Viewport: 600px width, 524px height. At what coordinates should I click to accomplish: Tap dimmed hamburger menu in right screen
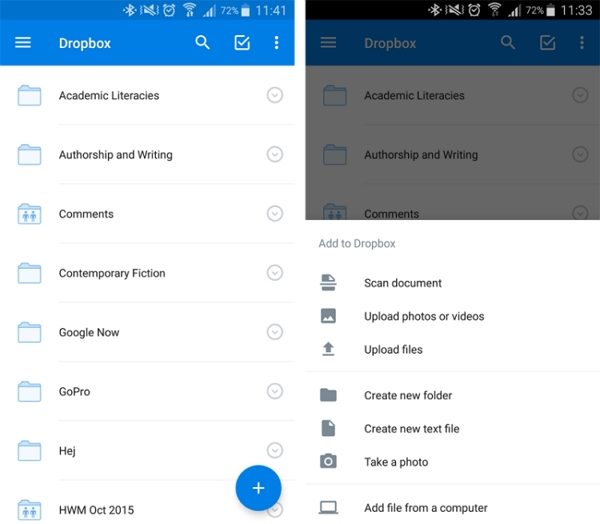pyautogui.click(x=328, y=42)
